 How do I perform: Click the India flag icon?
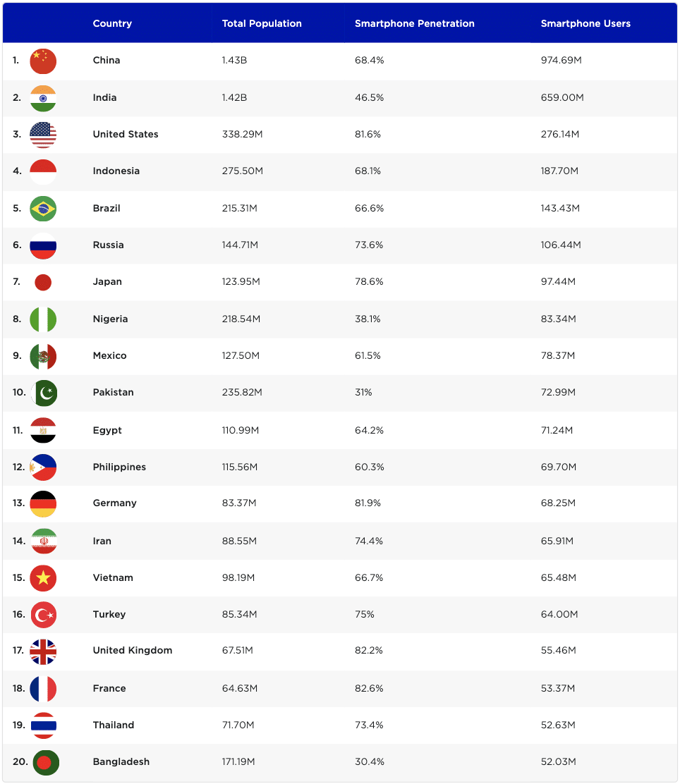click(43, 98)
